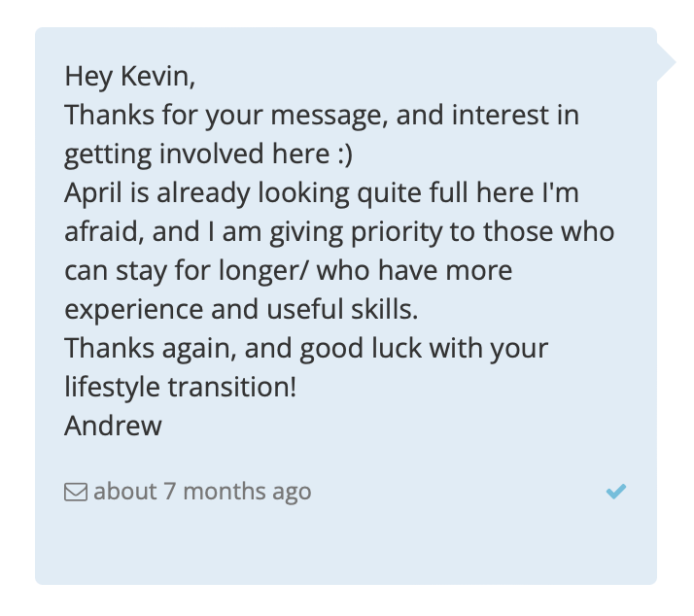694x616 pixels.
Task: Click the "lifestyle transition!" text
Action: tap(180, 387)
